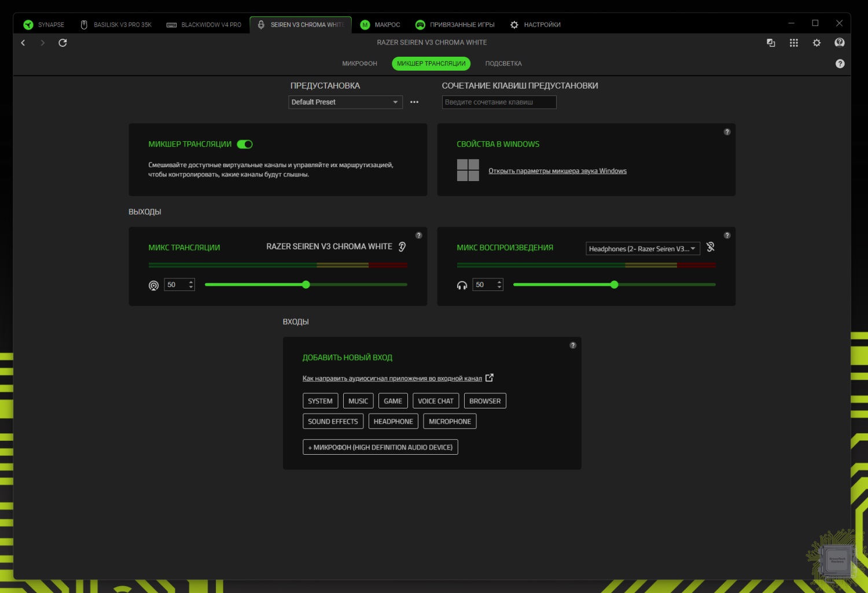Add the Voice Chat input channel
The width and height of the screenshot is (868, 593).
(435, 401)
